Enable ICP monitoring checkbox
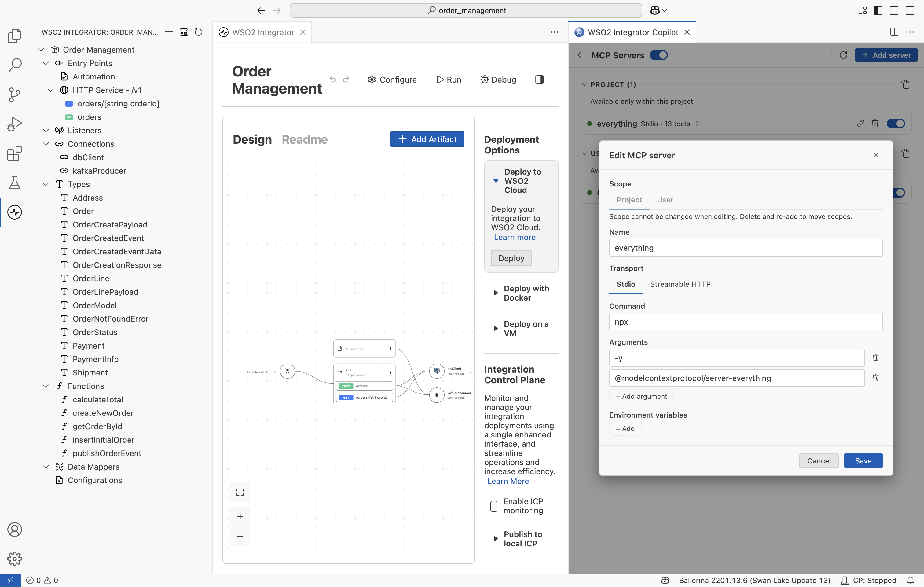Viewport: 924px width, 587px height. (x=494, y=506)
